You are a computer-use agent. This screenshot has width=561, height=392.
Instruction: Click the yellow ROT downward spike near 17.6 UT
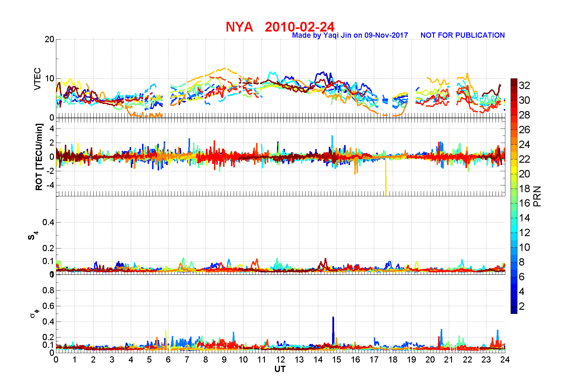pos(386,176)
